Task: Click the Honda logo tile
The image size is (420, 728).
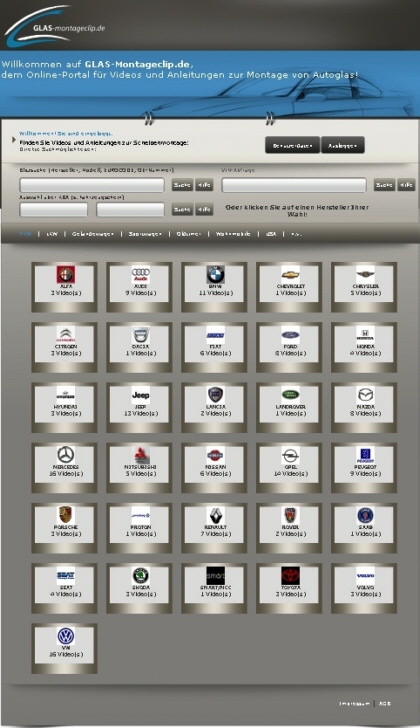Action: pos(364,347)
